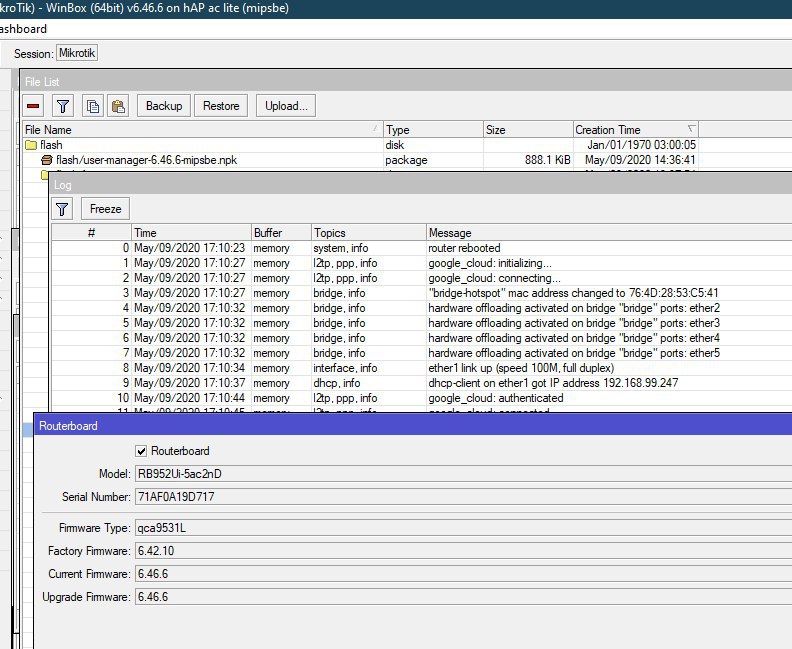Open the filter icon in Log window
The width and height of the screenshot is (792, 649).
coord(62,209)
